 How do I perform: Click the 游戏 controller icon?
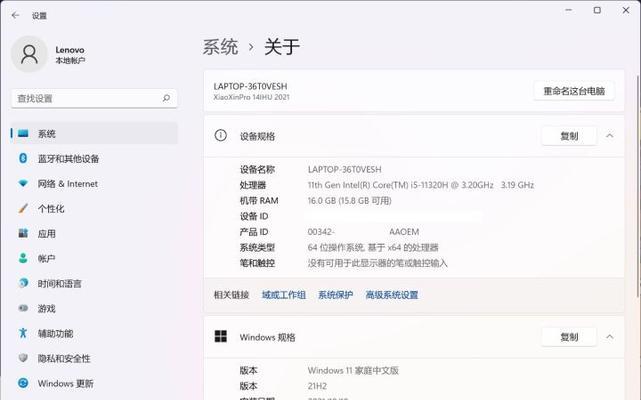[x=23, y=308]
